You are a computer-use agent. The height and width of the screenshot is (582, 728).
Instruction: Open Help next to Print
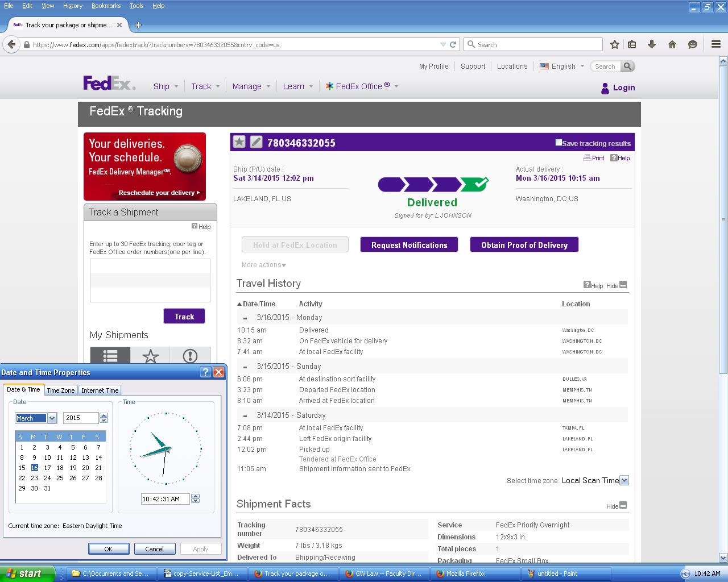pos(620,158)
